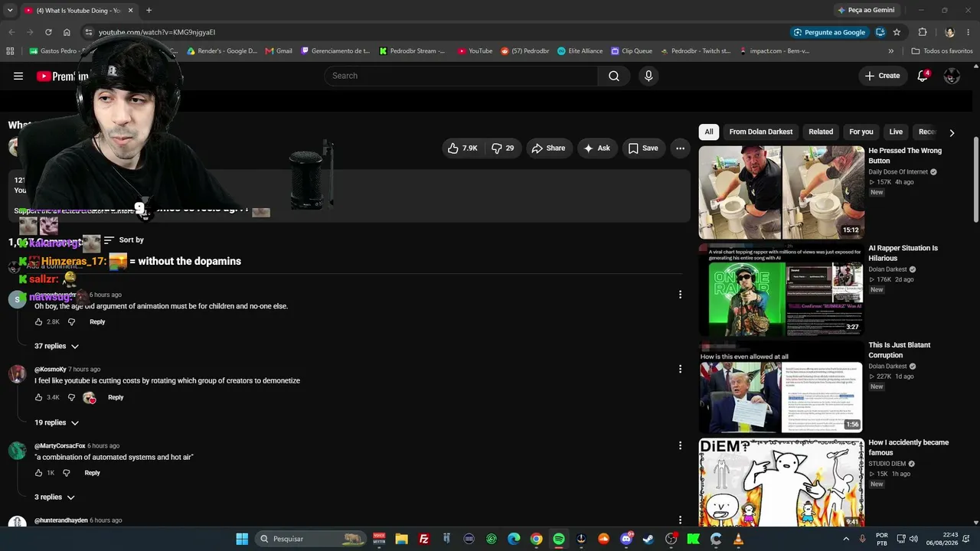Viewport: 980px width, 551px height.
Task: Open the comments Sort by menu
Action: (124, 240)
